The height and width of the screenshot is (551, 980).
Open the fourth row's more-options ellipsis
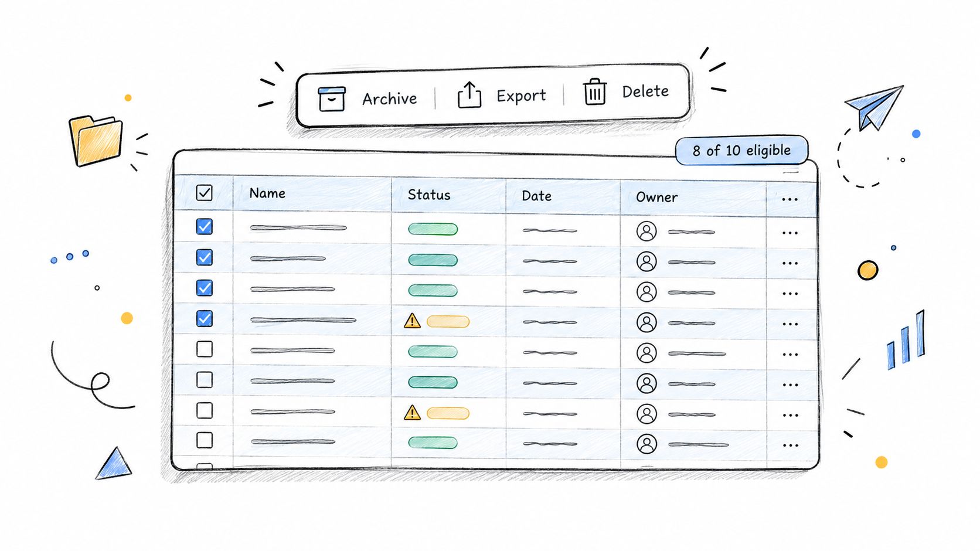pos(790,324)
